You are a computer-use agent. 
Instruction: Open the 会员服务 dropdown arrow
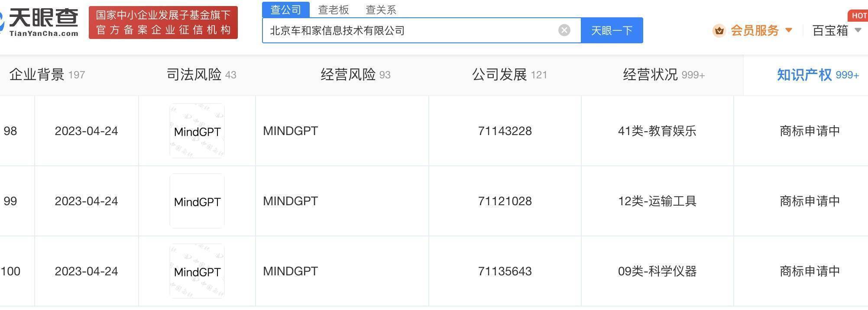tap(789, 30)
